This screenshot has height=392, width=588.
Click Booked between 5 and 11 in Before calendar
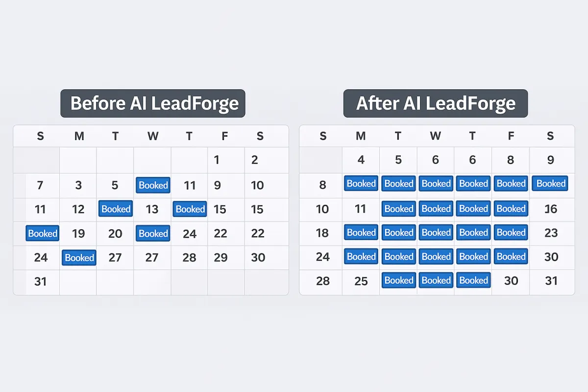tap(153, 185)
